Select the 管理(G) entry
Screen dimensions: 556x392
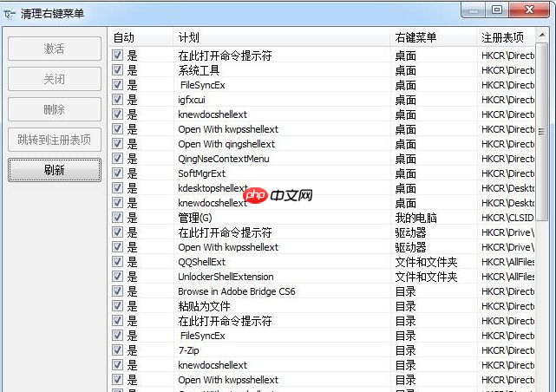coord(194,218)
